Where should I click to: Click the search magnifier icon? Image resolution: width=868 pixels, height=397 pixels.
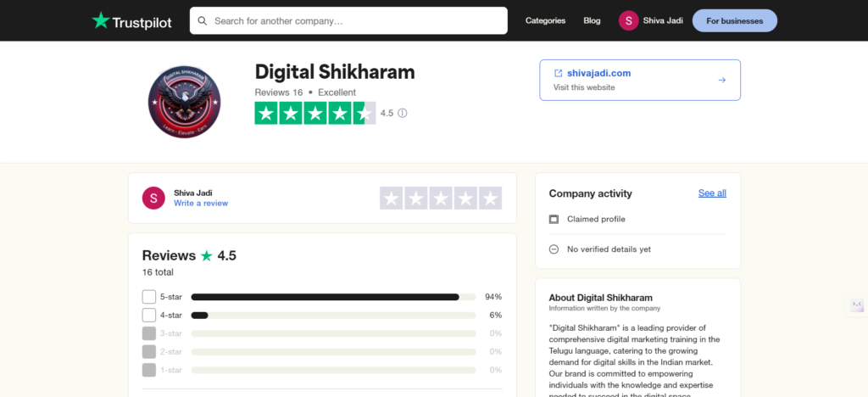pos(202,20)
